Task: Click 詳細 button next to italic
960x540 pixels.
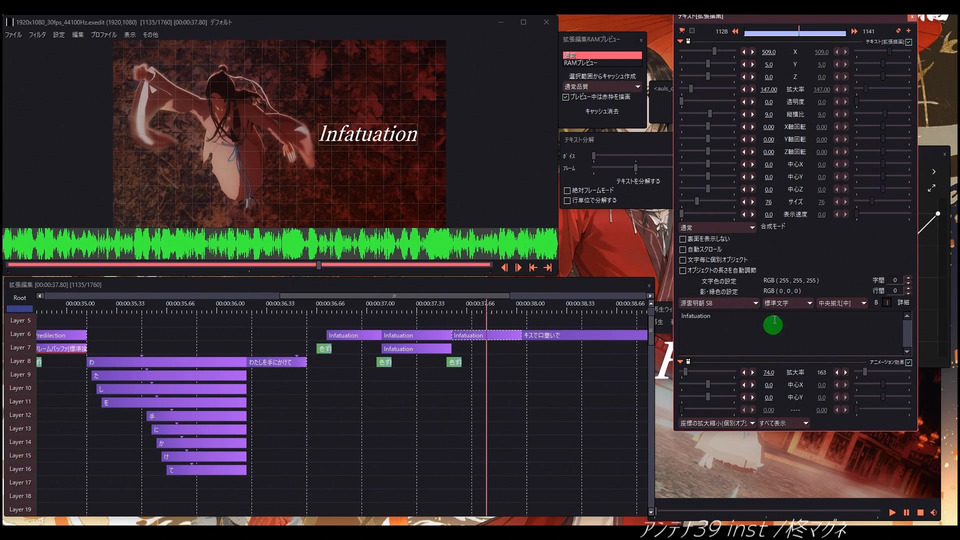Action: (x=903, y=302)
